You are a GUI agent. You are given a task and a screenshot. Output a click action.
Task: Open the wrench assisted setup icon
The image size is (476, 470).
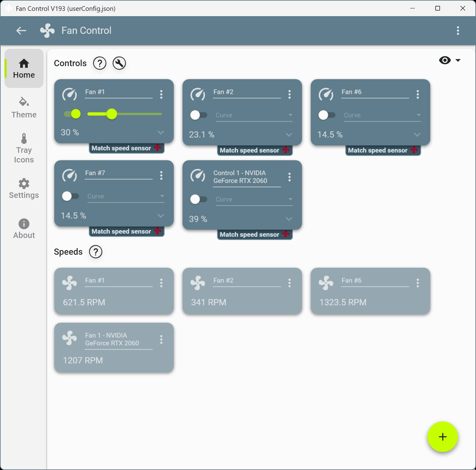click(119, 63)
